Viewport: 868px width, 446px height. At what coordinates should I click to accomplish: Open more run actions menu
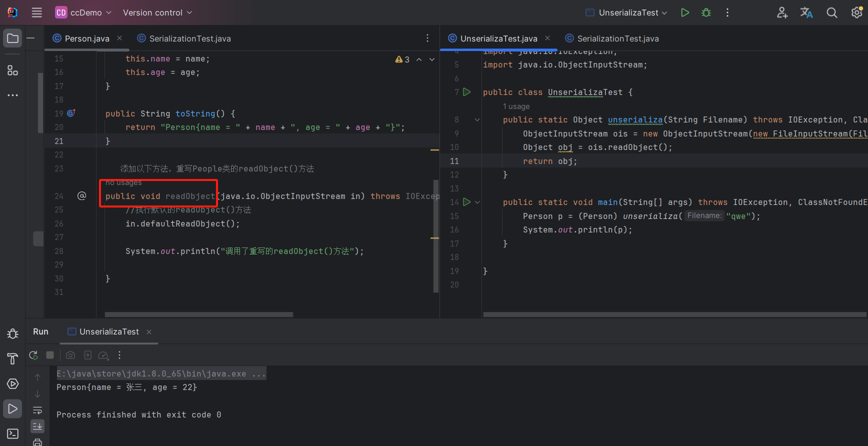tap(727, 12)
